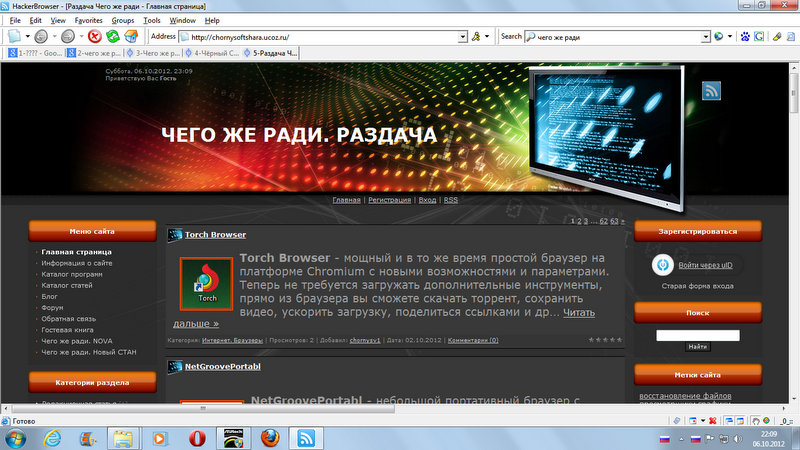Click the highlighter pen toolbar icon
The image size is (800, 450).
777,36
